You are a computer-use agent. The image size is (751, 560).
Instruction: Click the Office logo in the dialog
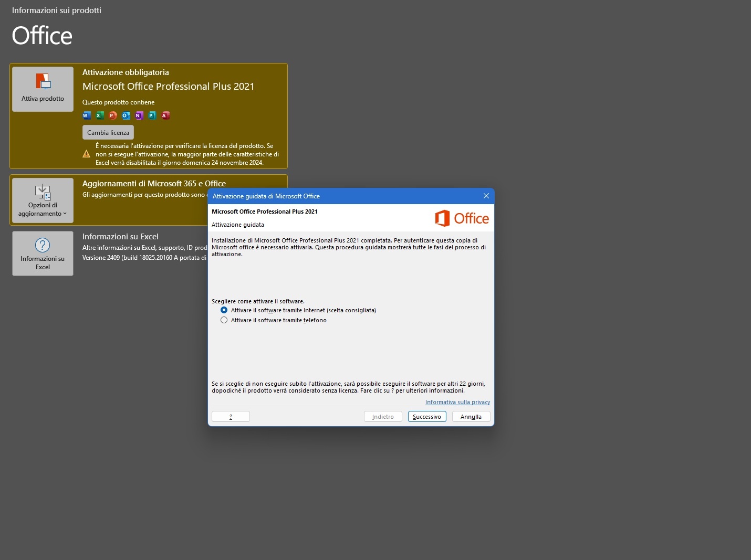(462, 218)
